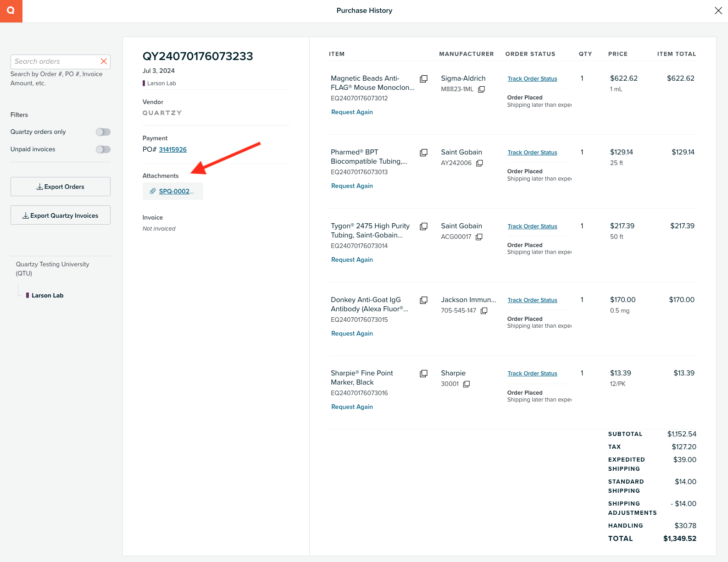Track order status for Donkey Anti-Goat

point(532,300)
